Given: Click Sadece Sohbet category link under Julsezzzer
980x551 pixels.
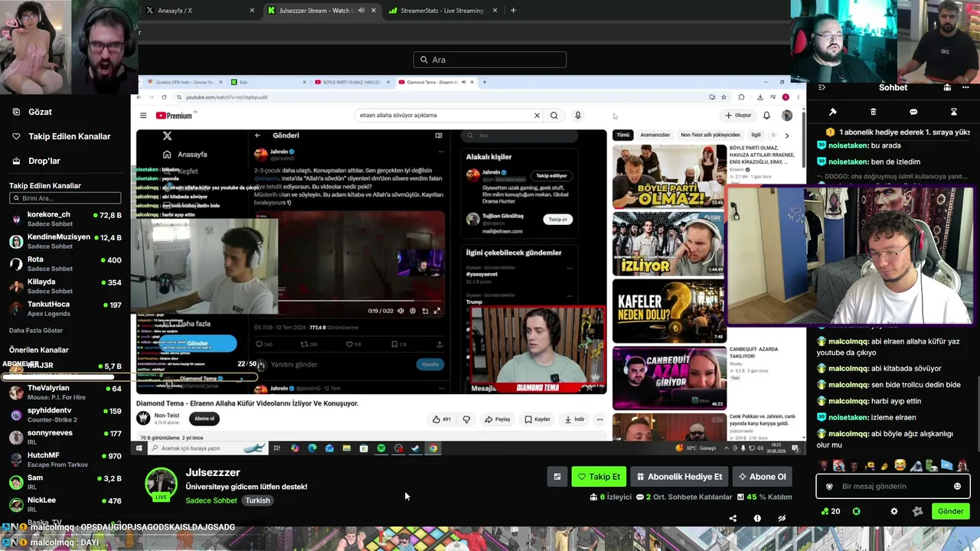Looking at the screenshot, I should point(211,500).
